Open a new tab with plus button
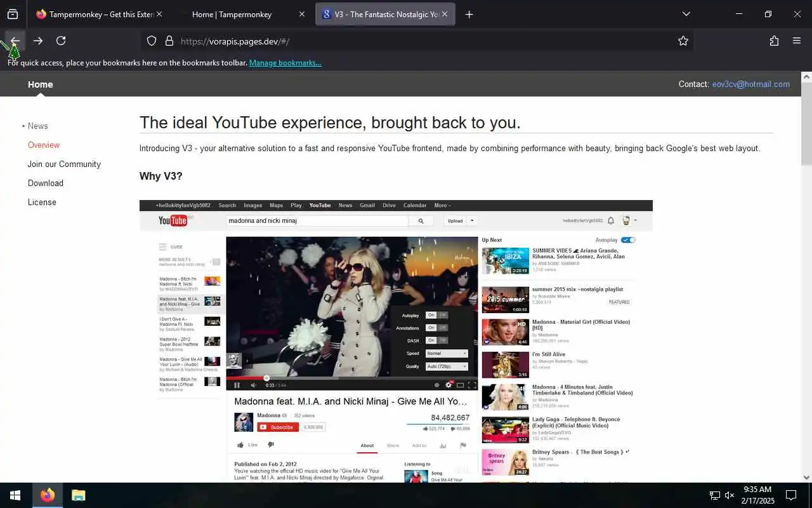Image resolution: width=812 pixels, height=508 pixels. 469,14
